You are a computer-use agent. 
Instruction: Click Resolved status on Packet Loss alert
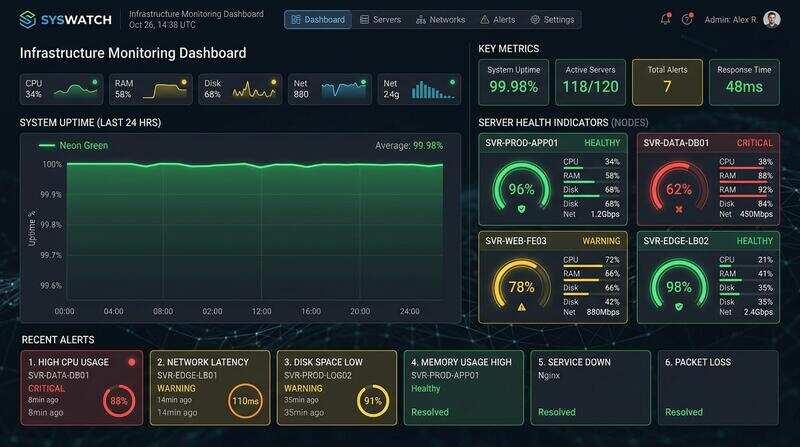click(x=684, y=412)
